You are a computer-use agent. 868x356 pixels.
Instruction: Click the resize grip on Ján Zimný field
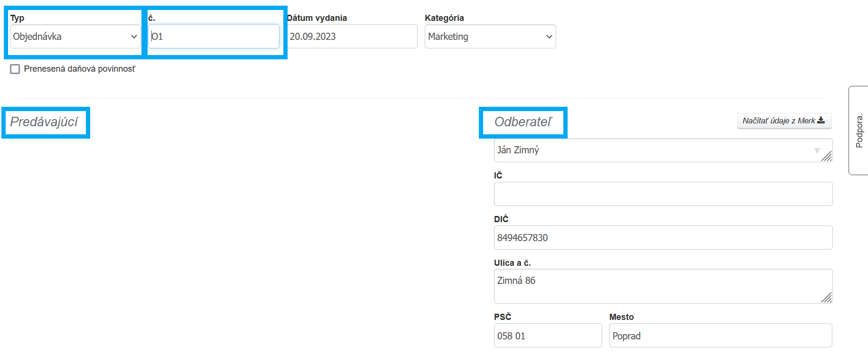[x=827, y=156]
